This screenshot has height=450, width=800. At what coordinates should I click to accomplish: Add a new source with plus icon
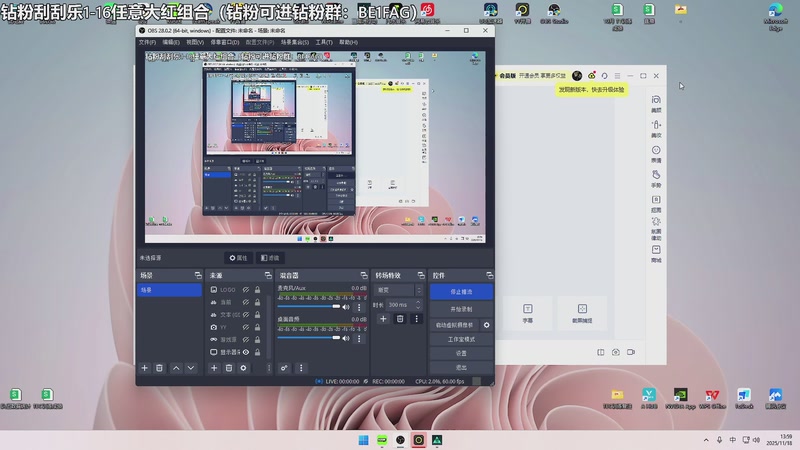[214, 368]
